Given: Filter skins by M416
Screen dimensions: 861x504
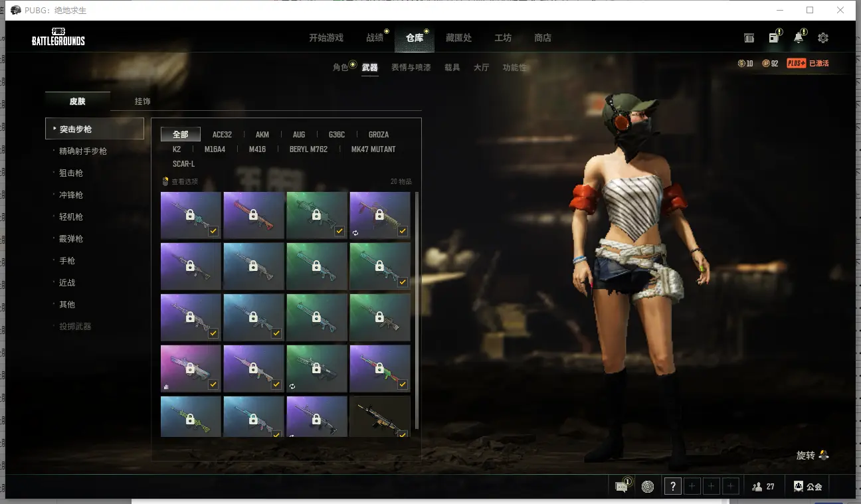Looking at the screenshot, I should pyautogui.click(x=257, y=149).
